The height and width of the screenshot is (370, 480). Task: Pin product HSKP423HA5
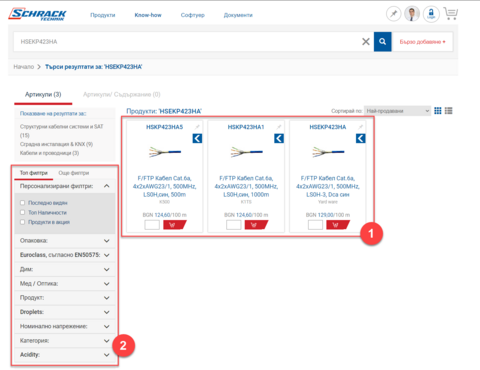coord(197,127)
